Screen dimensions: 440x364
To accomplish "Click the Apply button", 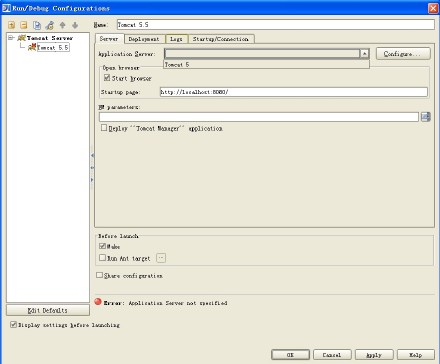I will tap(374, 355).
